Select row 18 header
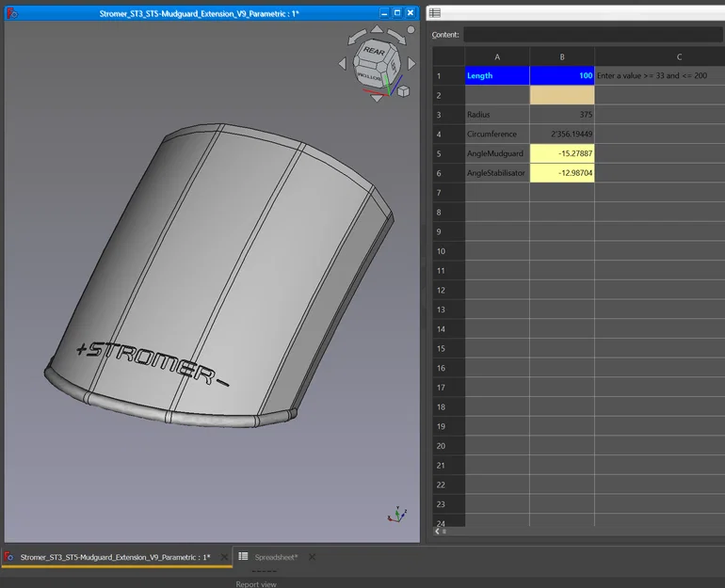This screenshot has height=588, width=725. pos(448,407)
